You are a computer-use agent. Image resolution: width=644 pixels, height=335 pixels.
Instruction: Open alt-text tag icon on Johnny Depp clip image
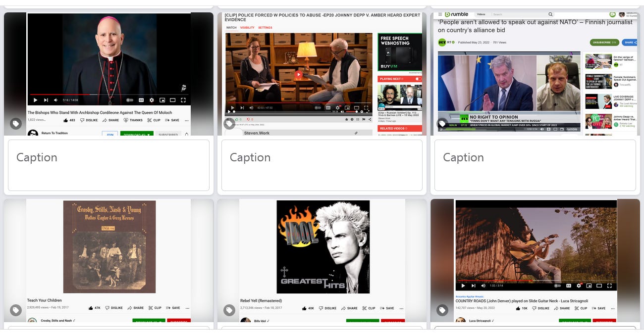pyautogui.click(x=229, y=124)
